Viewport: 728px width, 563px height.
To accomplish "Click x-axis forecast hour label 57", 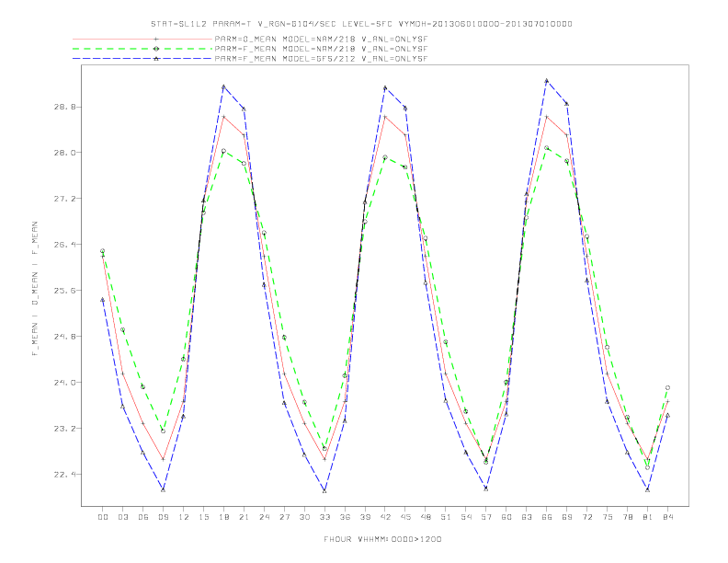I will (486, 517).
